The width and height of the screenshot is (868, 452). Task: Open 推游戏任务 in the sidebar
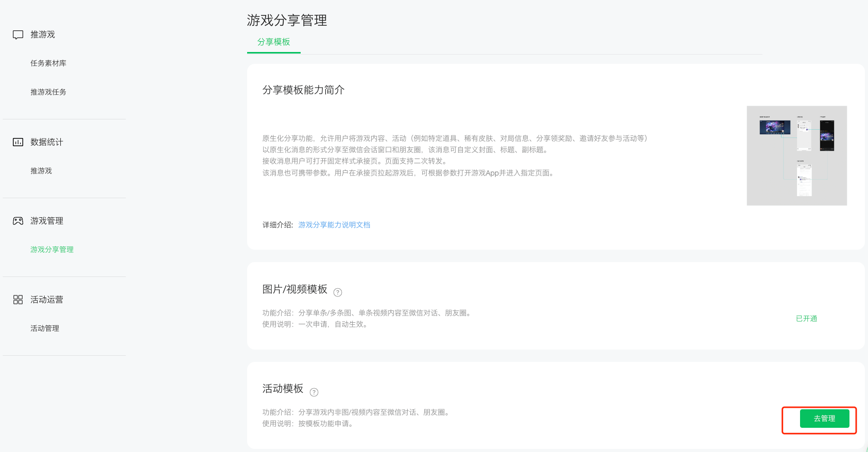coord(48,92)
